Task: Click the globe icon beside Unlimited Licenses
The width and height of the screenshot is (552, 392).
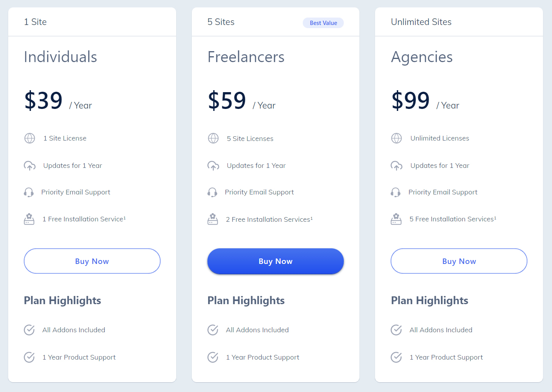Action: pos(397,138)
